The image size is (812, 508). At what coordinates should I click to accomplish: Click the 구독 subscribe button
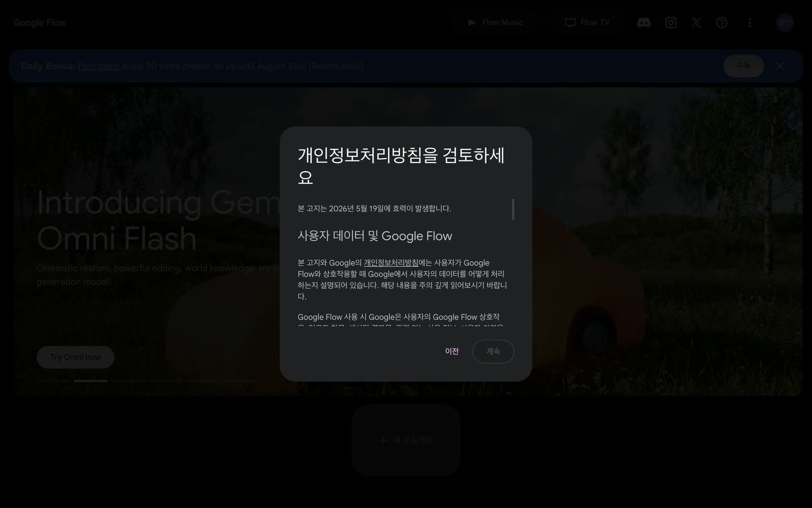743,66
